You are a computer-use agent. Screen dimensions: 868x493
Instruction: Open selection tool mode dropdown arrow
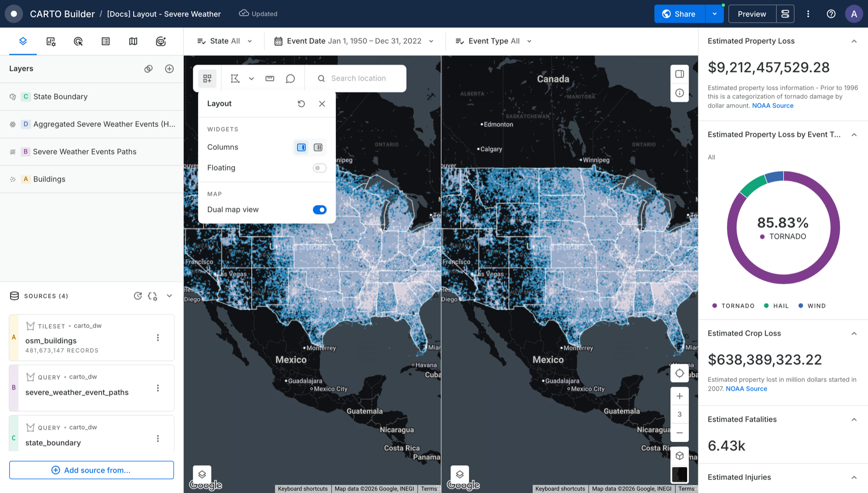click(251, 78)
